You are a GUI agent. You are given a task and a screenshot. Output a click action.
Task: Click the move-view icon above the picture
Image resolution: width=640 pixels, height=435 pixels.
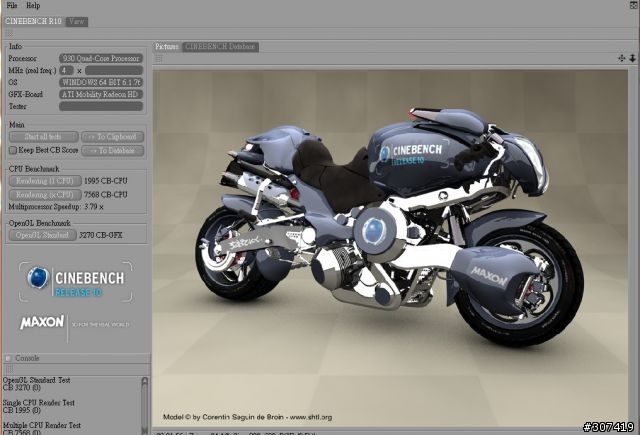coord(622,58)
